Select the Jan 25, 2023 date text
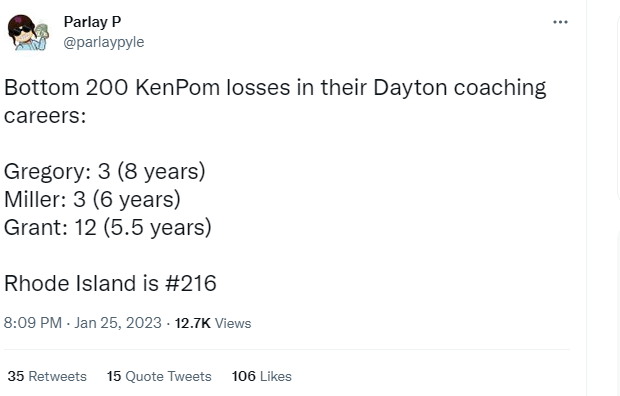This screenshot has width=620, height=396. (118, 323)
